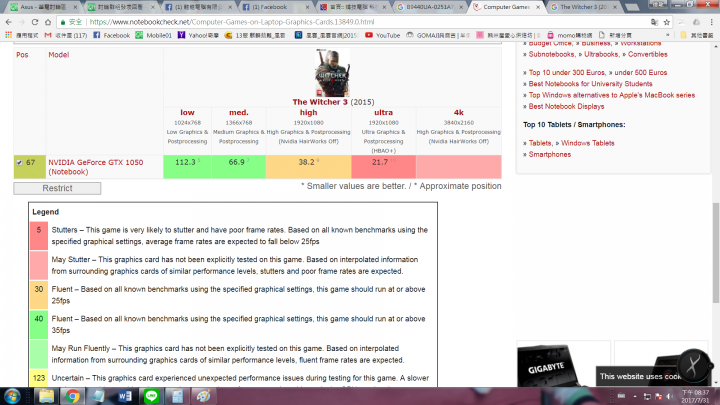This screenshot has width=720, height=405.
Task: Open the calculator app on taskbar
Action: (x=177, y=396)
